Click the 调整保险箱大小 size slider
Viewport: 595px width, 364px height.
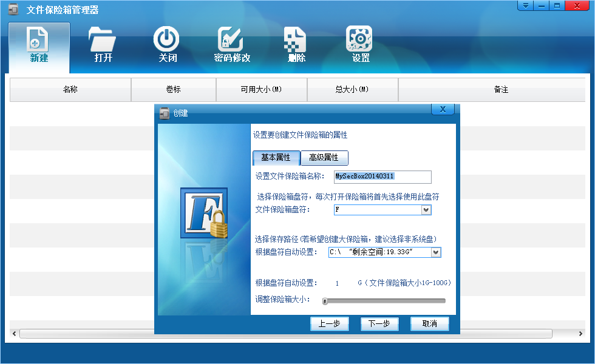[384, 301]
